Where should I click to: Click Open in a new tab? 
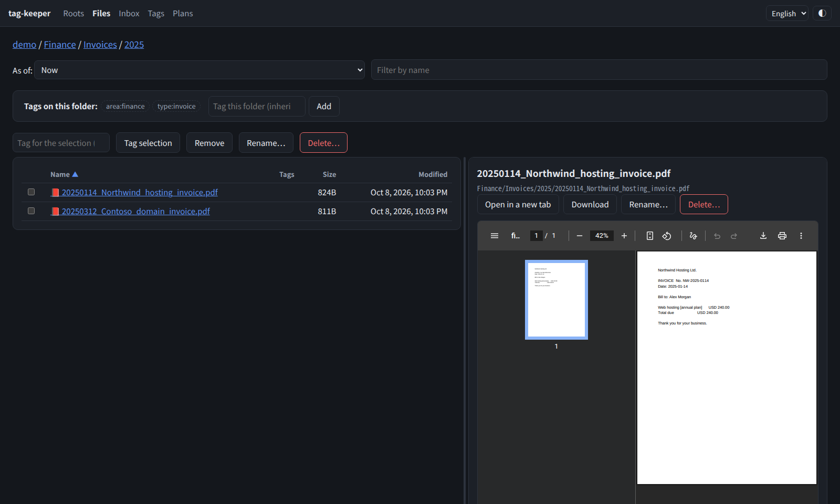(x=518, y=205)
